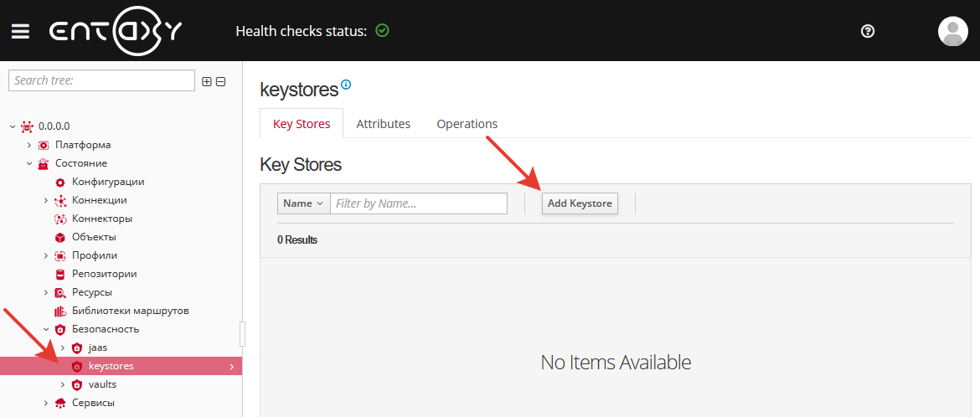Image resolution: width=980 pixels, height=417 pixels.
Task: Select Коннекторы in the tree
Action: coord(102,219)
